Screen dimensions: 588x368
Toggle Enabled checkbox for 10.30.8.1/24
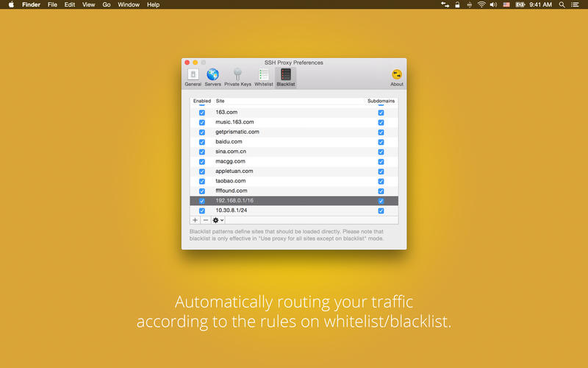202,210
